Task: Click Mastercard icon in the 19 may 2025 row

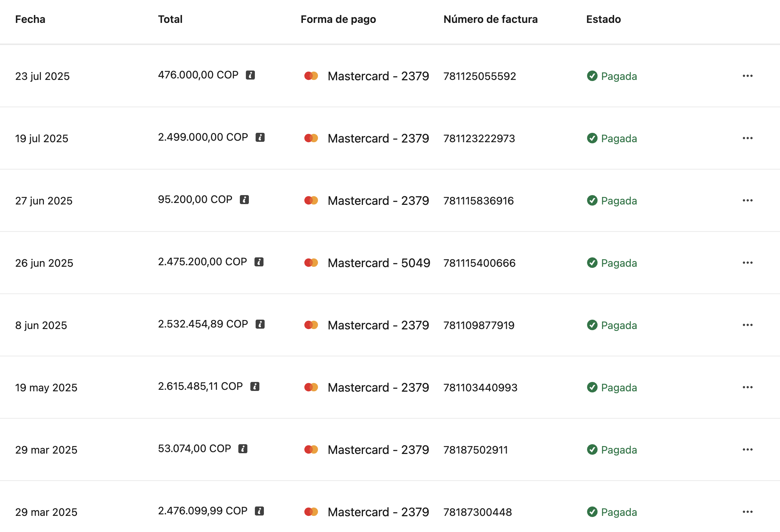Action: pyautogui.click(x=311, y=387)
